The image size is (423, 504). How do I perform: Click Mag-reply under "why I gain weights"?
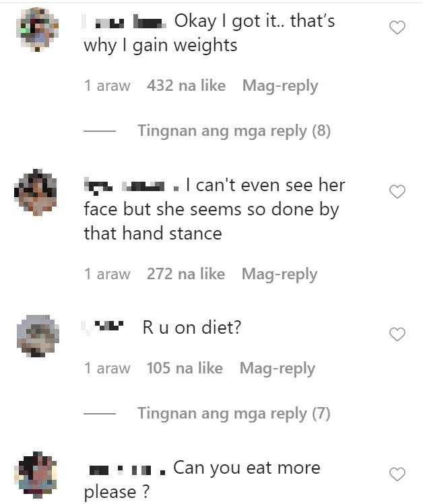(x=280, y=86)
